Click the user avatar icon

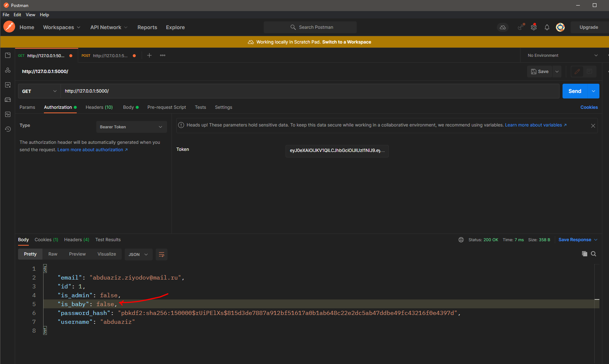coord(560,27)
